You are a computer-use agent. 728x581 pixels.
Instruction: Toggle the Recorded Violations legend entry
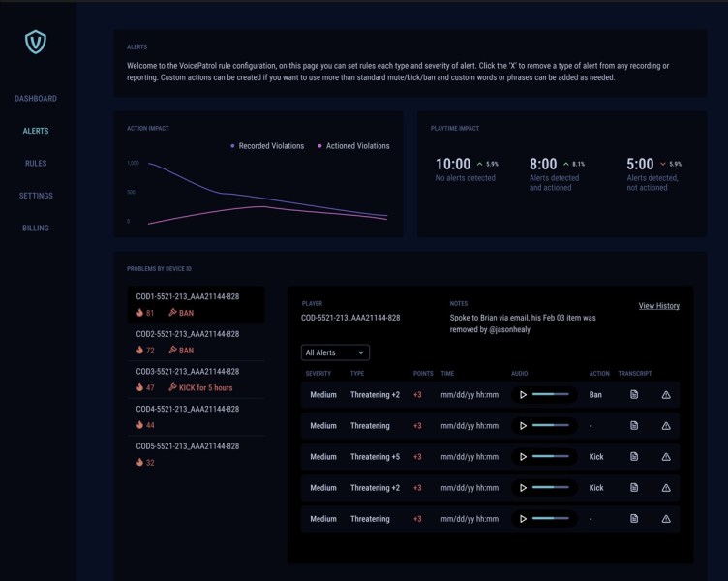pyautogui.click(x=267, y=146)
